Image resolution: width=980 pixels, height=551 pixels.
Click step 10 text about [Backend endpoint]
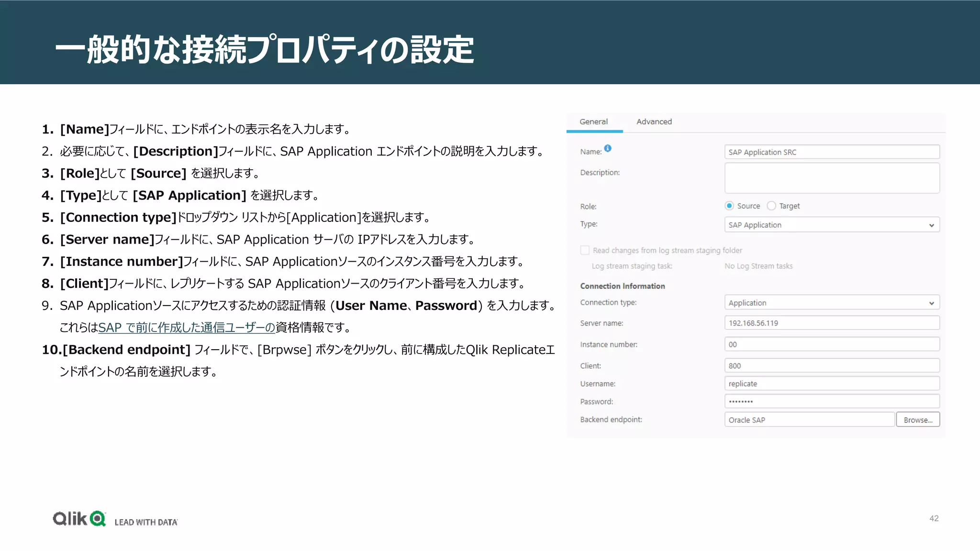pyautogui.click(x=299, y=361)
